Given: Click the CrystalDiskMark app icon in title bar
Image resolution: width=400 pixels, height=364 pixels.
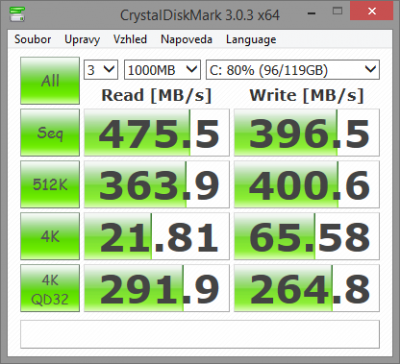Looking at the screenshot, I should point(17,14).
